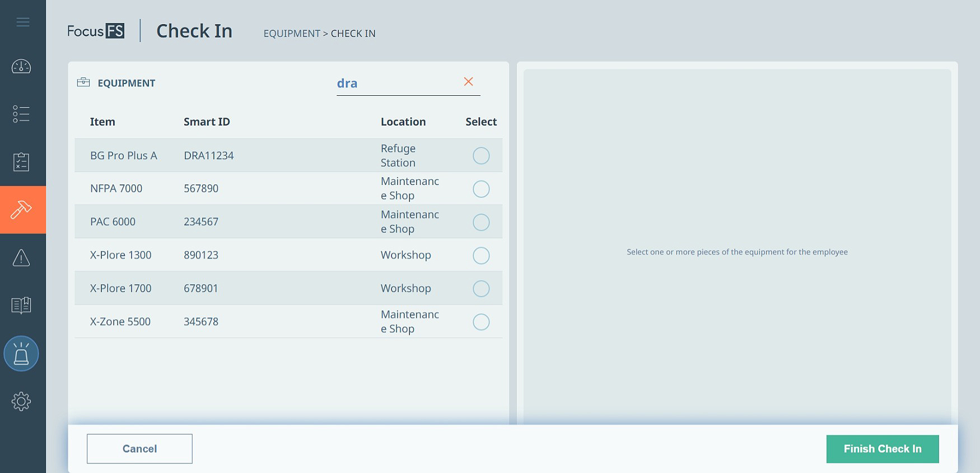Click the 'Refuge Station' location cell
Image resolution: width=980 pixels, height=473 pixels.
tap(398, 155)
